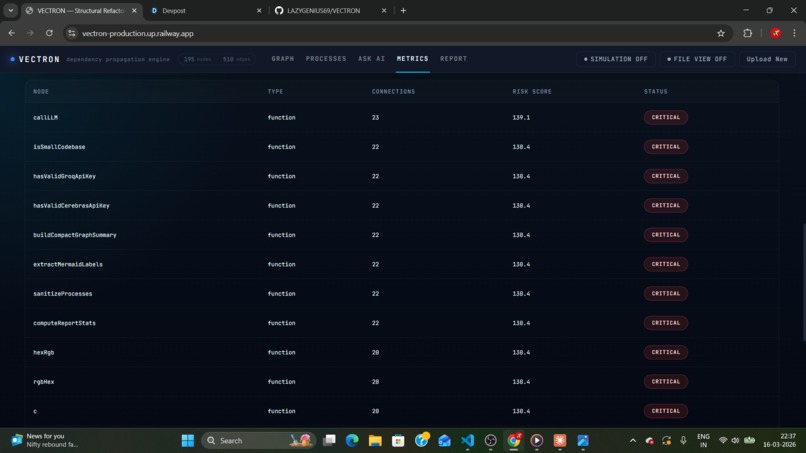Click the volume speaker tray icon
This screenshot has height=453, width=806.
[735, 441]
